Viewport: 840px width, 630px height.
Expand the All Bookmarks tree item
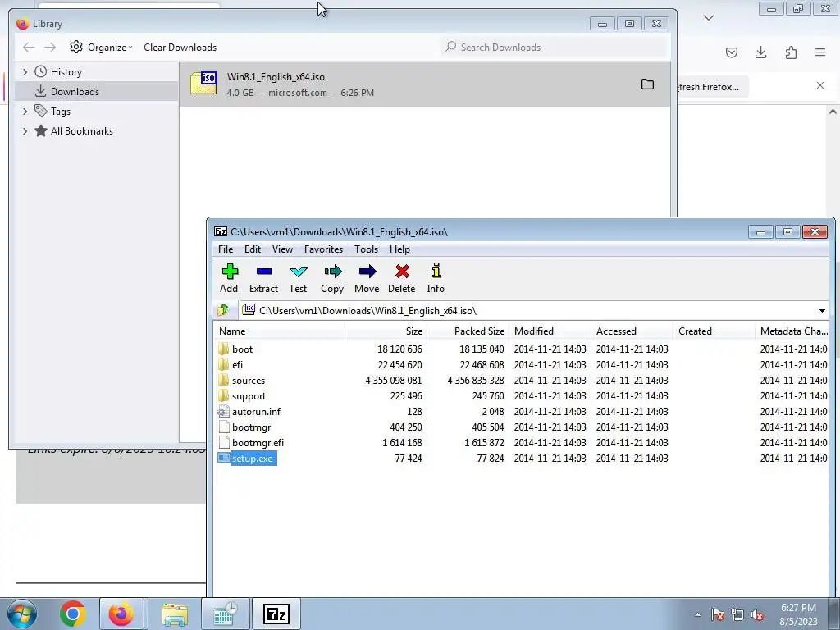25,131
